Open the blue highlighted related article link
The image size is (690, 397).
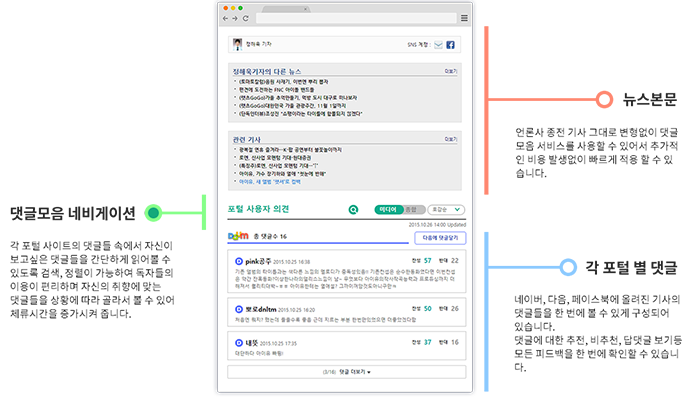[269, 182]
